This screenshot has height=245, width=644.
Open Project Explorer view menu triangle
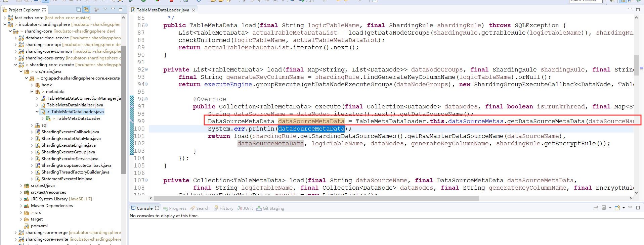click(105, 9)
